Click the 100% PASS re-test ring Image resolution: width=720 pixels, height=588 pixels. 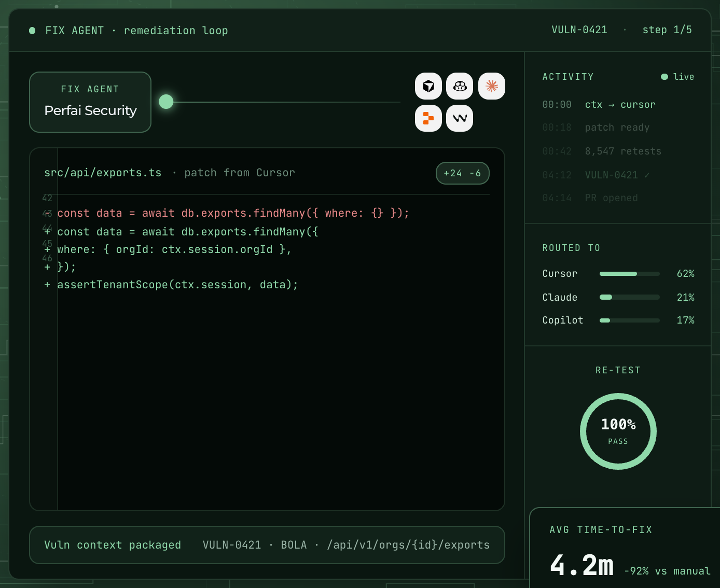point(618,431)
